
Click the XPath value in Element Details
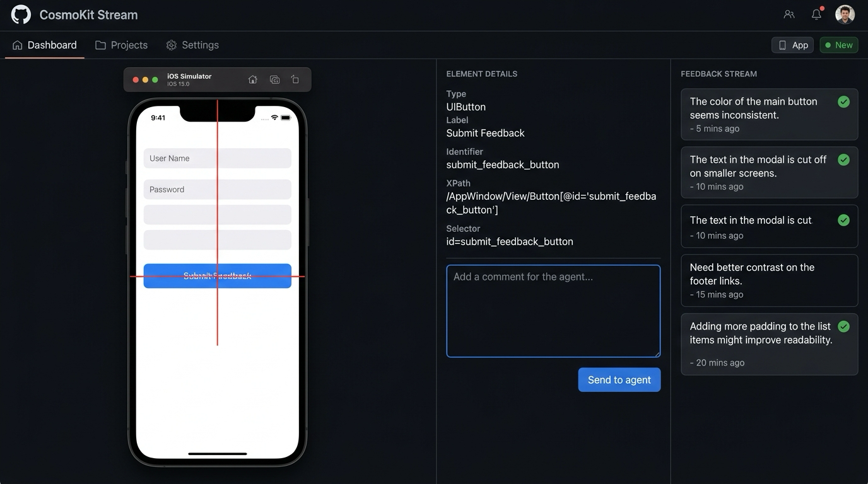click(x=551, y=203)
